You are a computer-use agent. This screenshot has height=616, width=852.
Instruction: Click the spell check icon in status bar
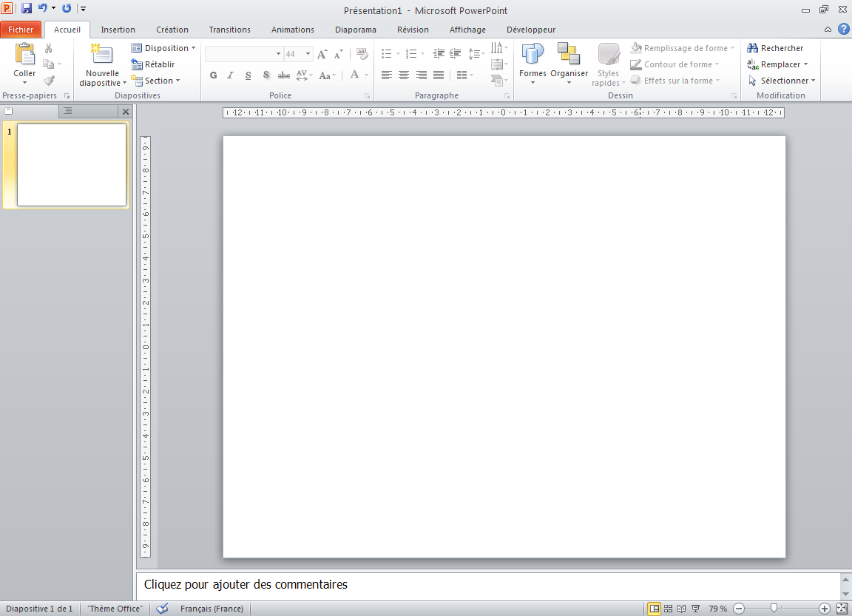pyautogui.click(x=163, y=609)
